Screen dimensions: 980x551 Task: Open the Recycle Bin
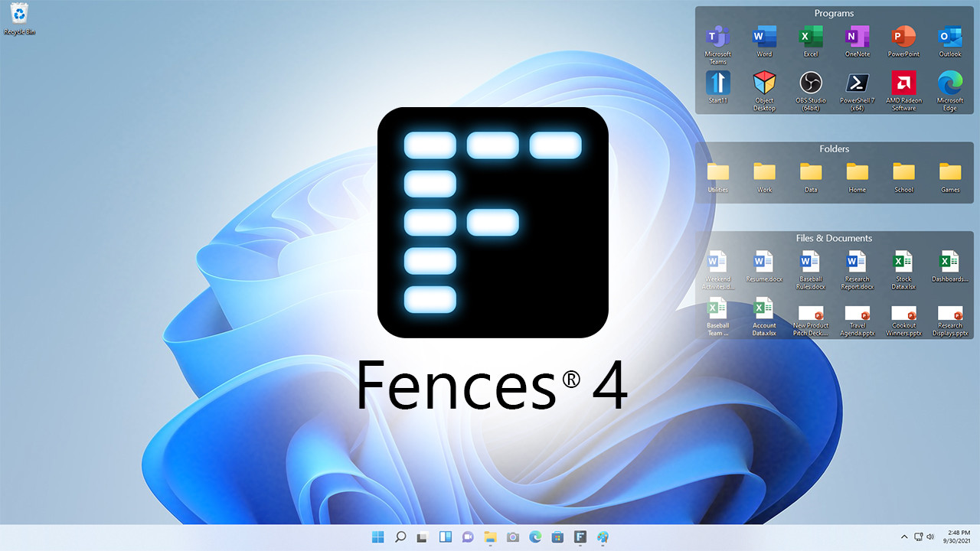(19, 14)
